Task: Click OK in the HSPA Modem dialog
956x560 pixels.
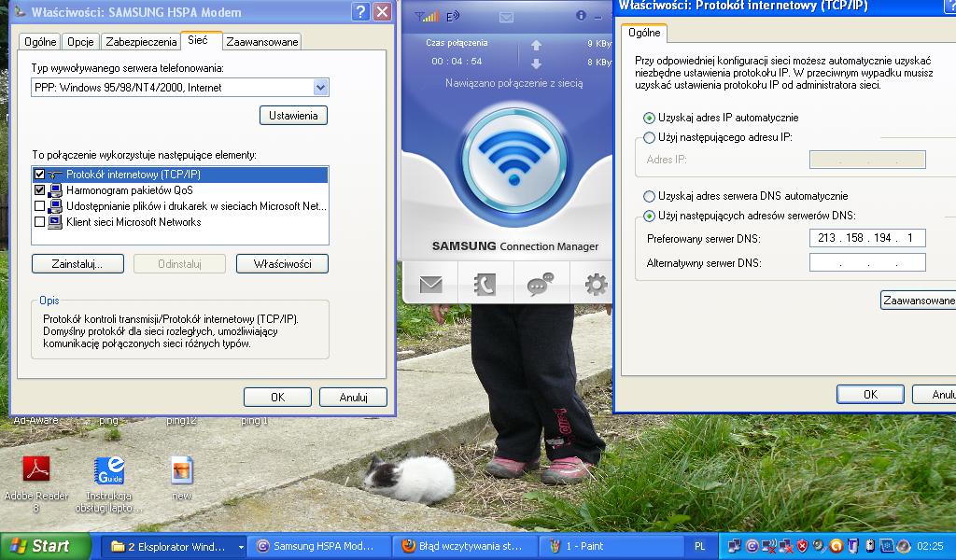Action: pyautogui.click(x=277, y=398)
